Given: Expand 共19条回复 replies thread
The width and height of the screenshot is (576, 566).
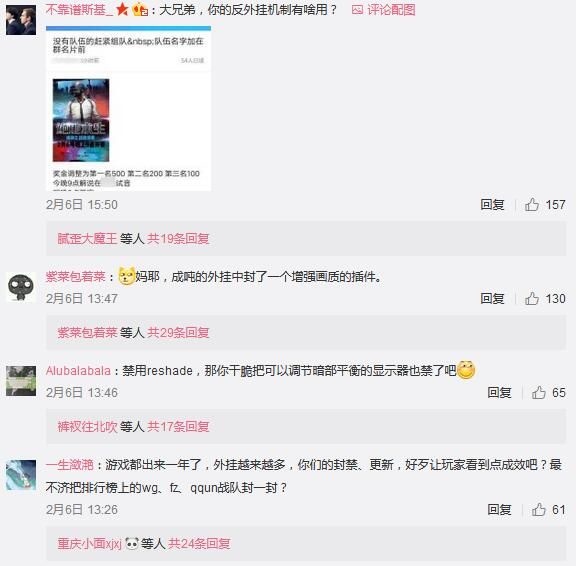Looking at the screenshot, I should [x=178, y=239].
